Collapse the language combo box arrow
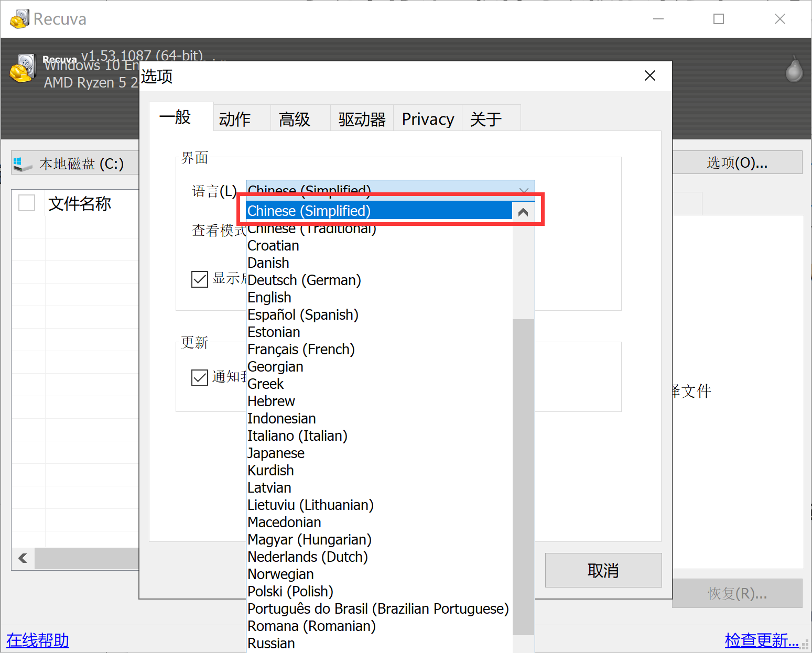This screenshot has width=812, height=653. click(524, 190)
